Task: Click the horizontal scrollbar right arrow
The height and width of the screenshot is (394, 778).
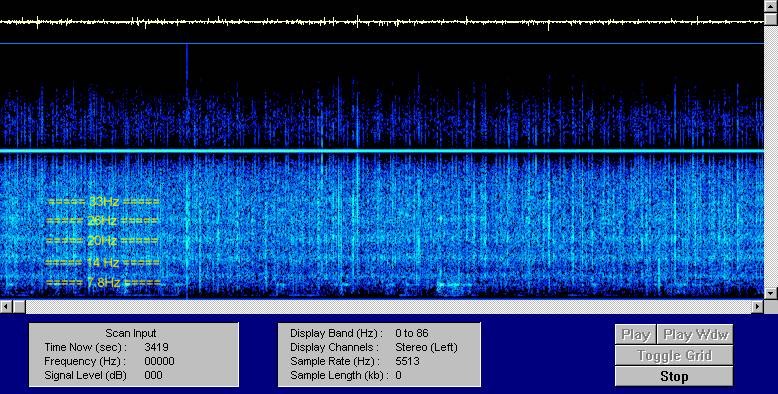Action: [x=757, y=307]
